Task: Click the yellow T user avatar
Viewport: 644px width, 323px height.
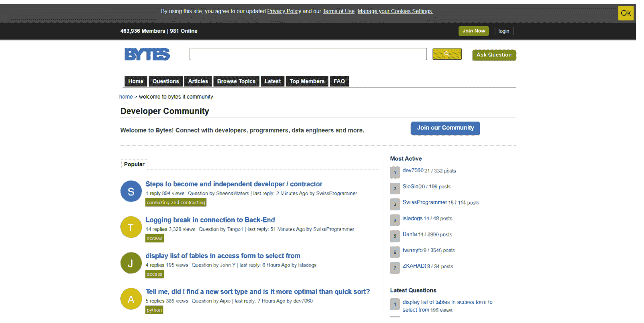Action: coord(131,227)
